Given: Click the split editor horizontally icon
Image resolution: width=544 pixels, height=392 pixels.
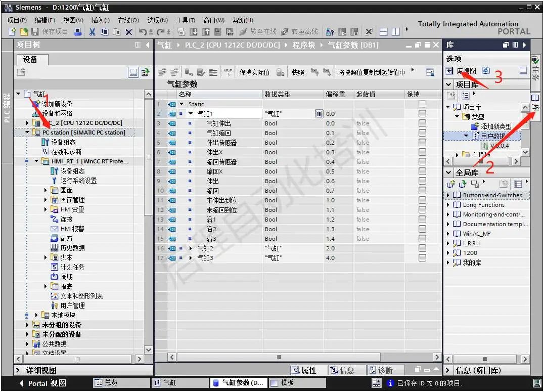Looking at the screenshot, I should click(x=383, y=32).
